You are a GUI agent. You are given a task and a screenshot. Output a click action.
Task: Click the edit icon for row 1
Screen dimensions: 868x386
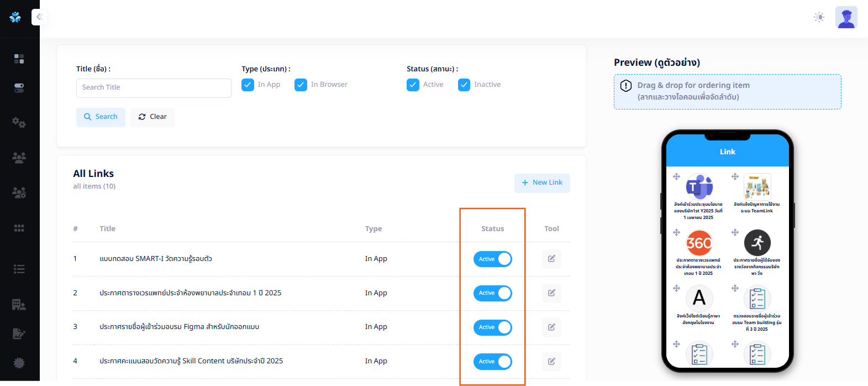click(551, 259)
